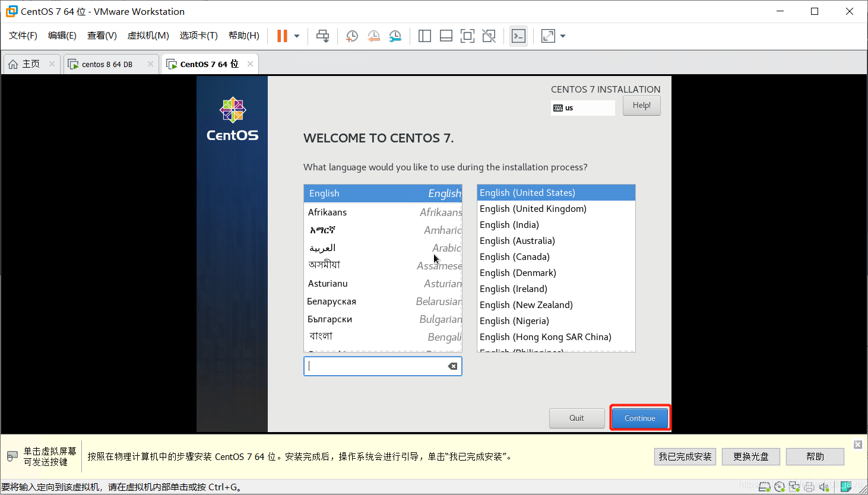
Task: Click the hard disk status icon
Action: click(x=765, y=487)
